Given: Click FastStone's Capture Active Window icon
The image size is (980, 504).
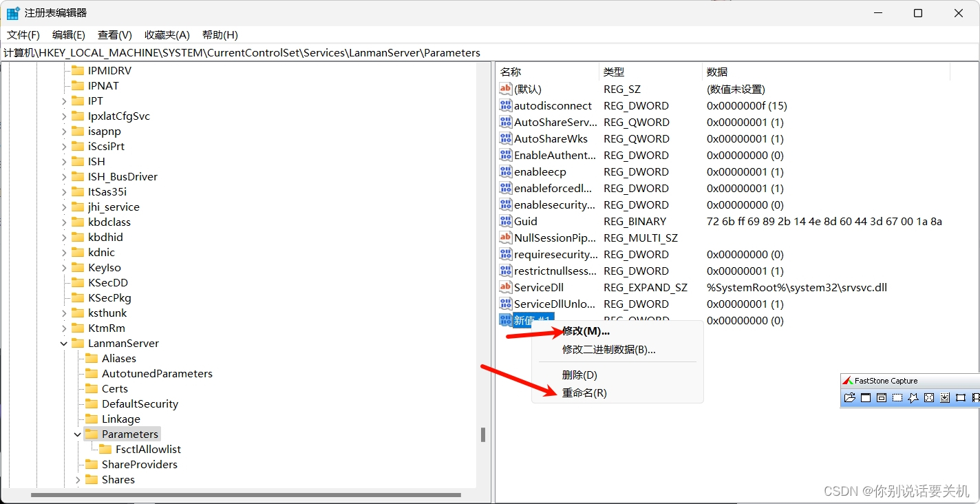Looking at the screenshot, I should point(866,397).
